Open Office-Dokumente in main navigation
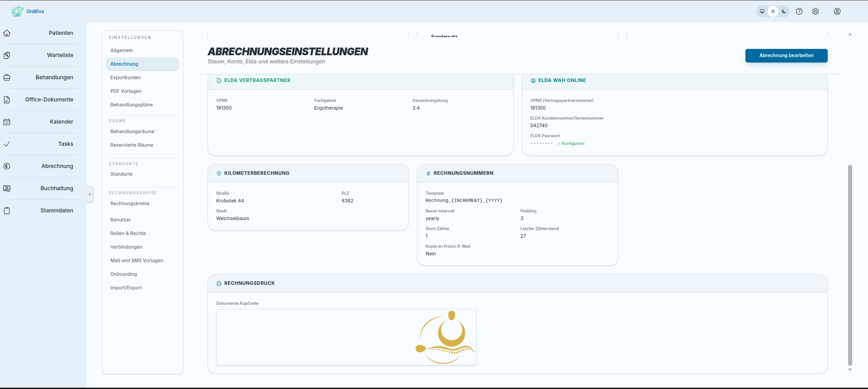 pyautogui.click(x=49, y=100)
